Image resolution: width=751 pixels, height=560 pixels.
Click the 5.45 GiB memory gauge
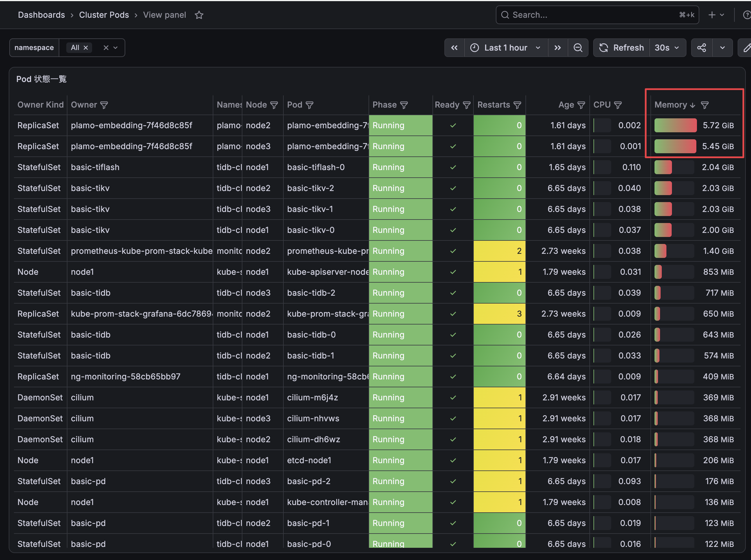click(675, 147)
